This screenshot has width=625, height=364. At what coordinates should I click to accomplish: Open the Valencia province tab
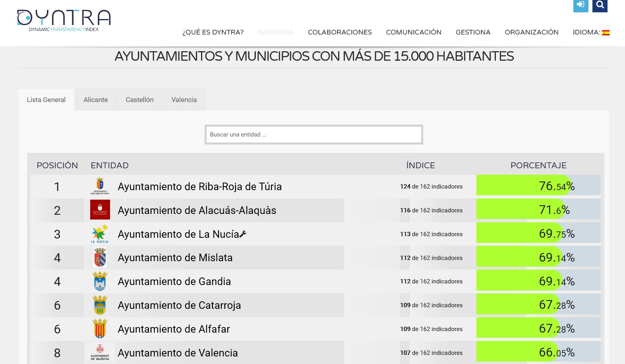(x=184, y=100)
